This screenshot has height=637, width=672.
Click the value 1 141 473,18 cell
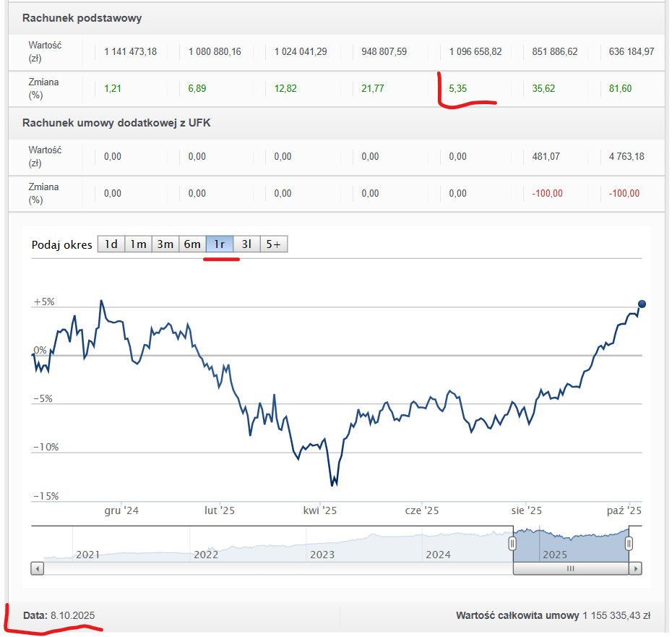click(131, 51)
